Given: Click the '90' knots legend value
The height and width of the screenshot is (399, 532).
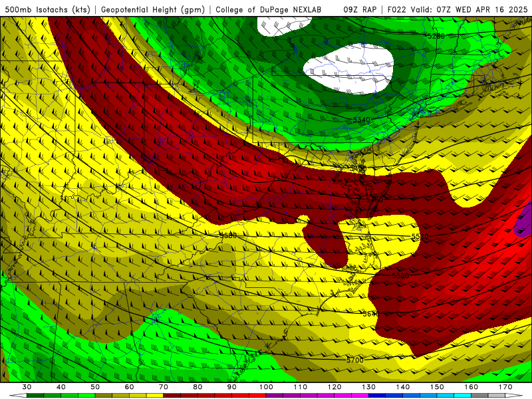Looking at the screenshot, I should click(x=231, y=387).
